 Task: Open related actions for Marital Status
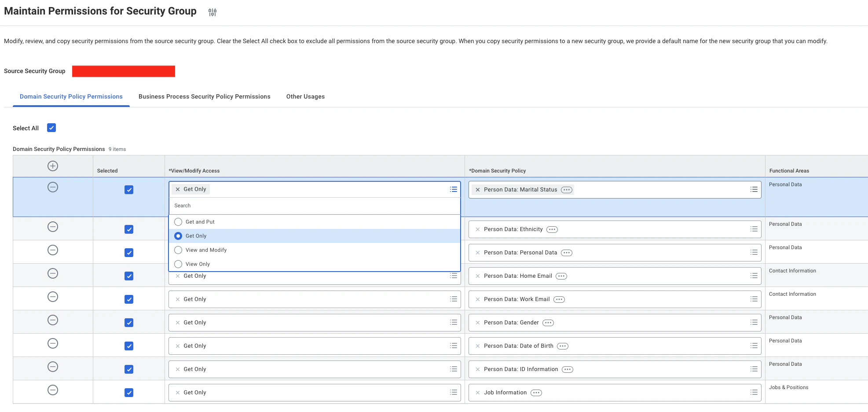click(x=567, y=190)
